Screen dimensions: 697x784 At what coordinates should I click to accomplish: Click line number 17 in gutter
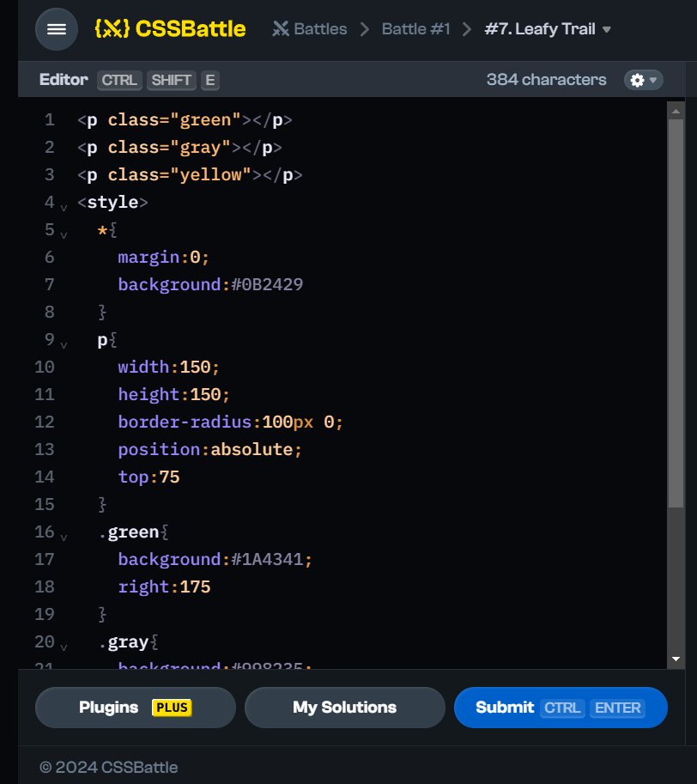click(x=45, y=560)
